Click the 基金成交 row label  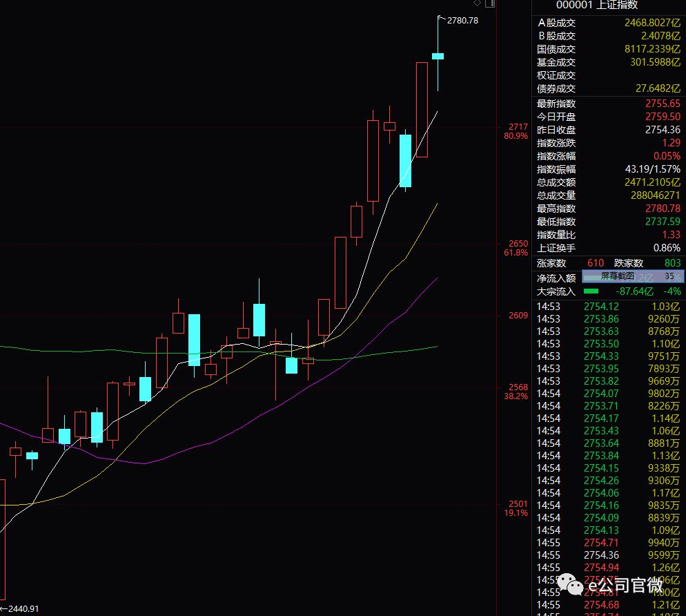point(556,62)
